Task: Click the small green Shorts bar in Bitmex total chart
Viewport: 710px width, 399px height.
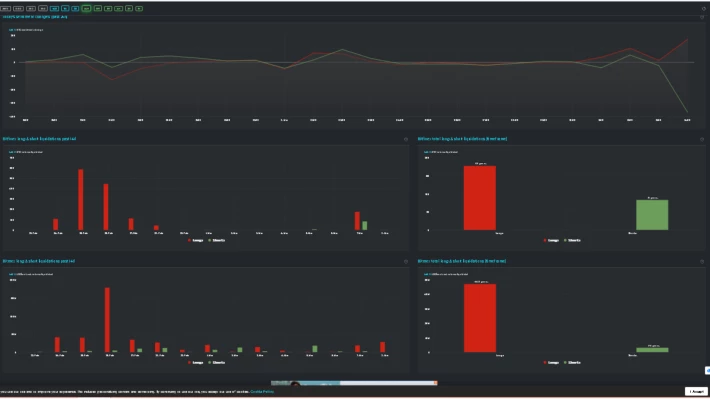Action: coord(652,350)
